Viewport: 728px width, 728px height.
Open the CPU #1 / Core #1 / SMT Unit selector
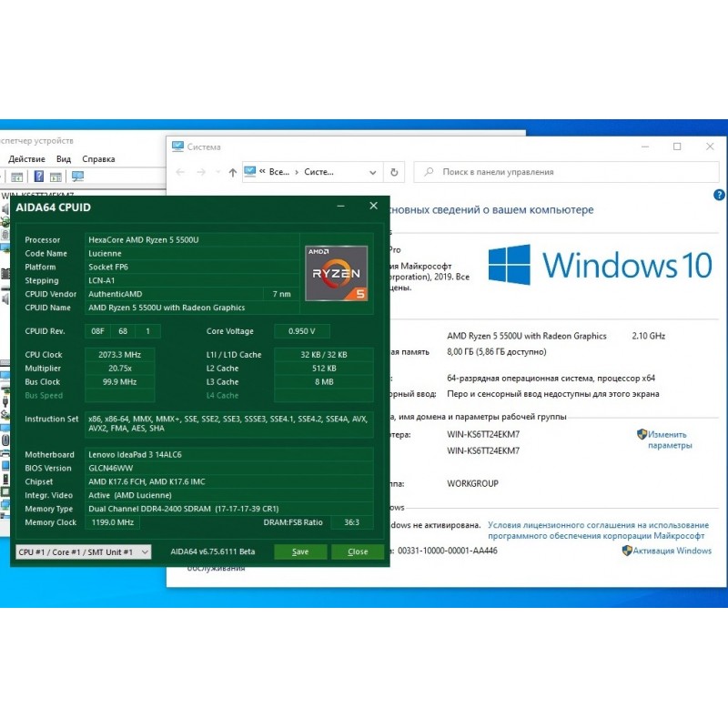click(84, 552)
